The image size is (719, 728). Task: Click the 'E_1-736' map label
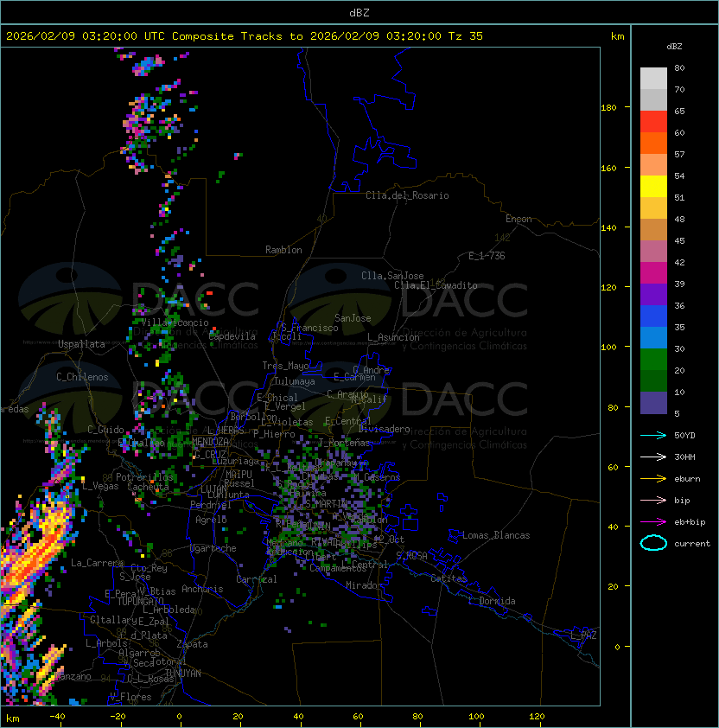click(x=487, y=256)
